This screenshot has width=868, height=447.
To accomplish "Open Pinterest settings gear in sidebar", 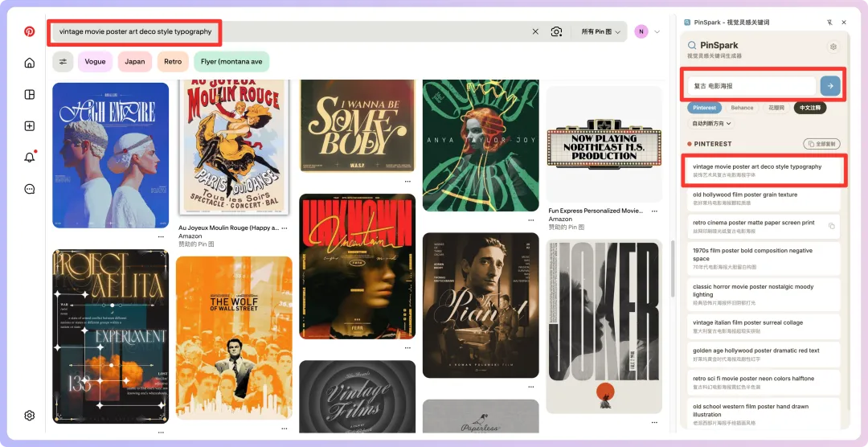I will (30, 416).
